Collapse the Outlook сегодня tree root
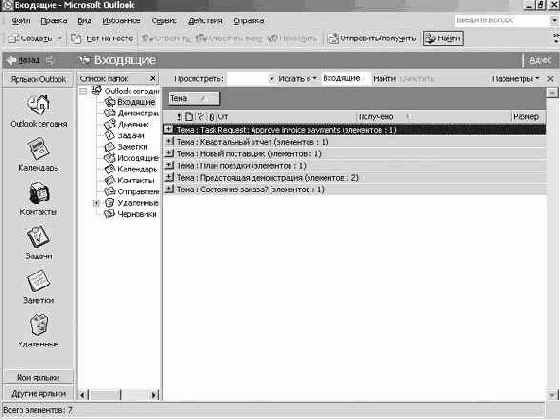The image size is (560, 420). click(x=83, y=91)
